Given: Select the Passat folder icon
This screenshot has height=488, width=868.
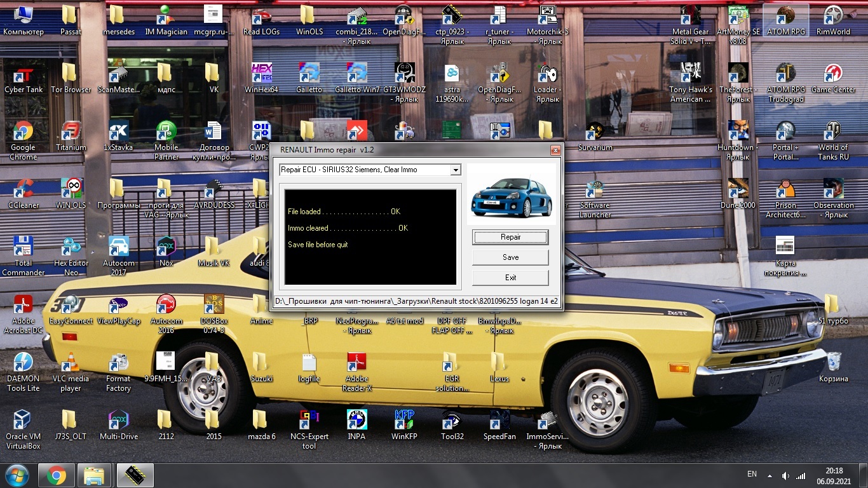Looking at the screenshot, I should pyautogui.click(x=71, y=20).
